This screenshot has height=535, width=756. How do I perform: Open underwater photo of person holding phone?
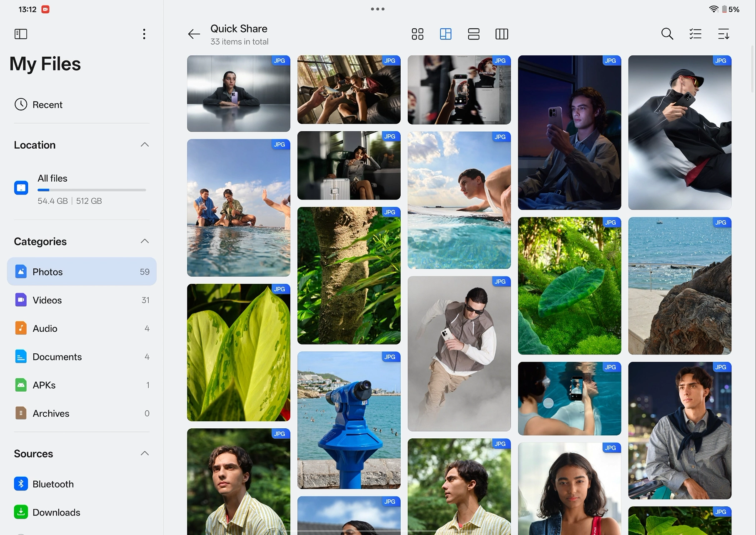(569, 399)
